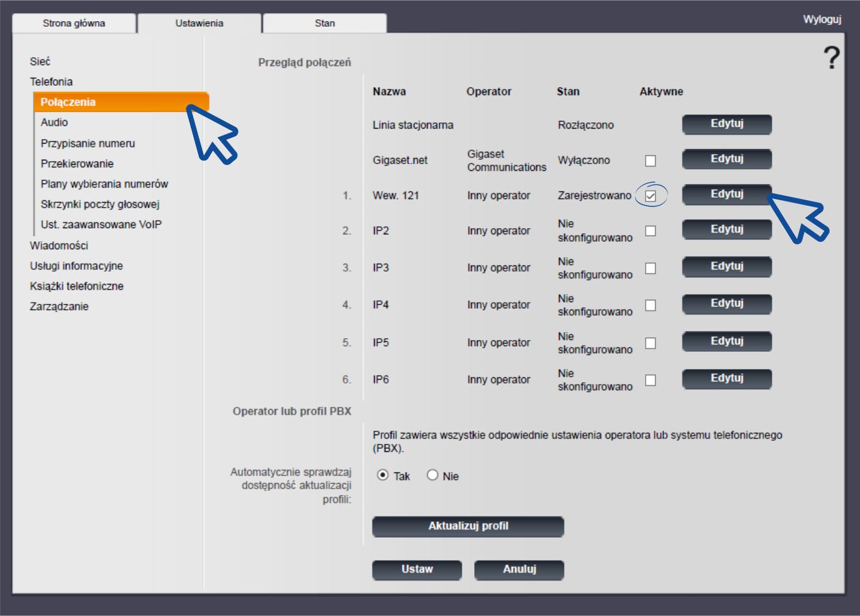Save settings with the Ustaw button
The image size is (860, 616).
[417, 569]
